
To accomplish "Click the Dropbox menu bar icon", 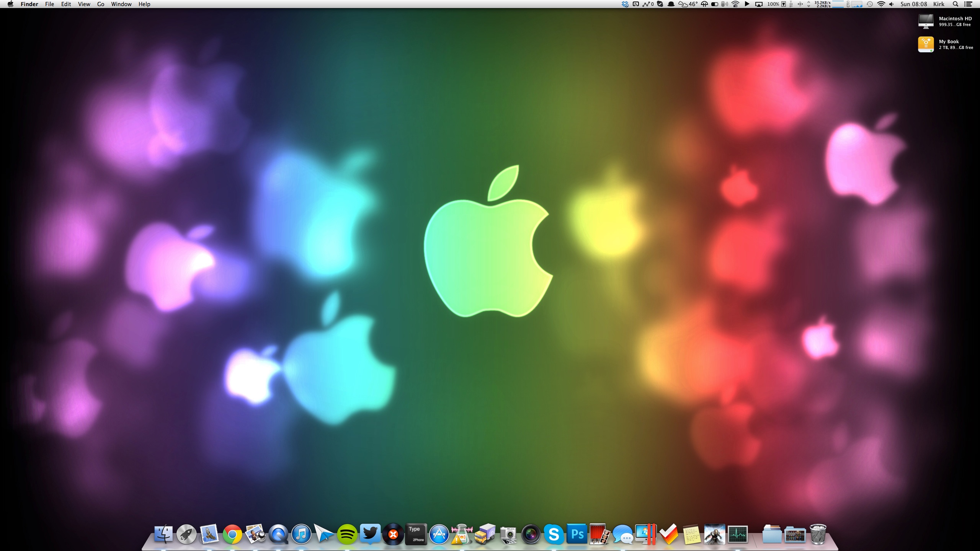I will pyautogui.click(x=625, y=4).
